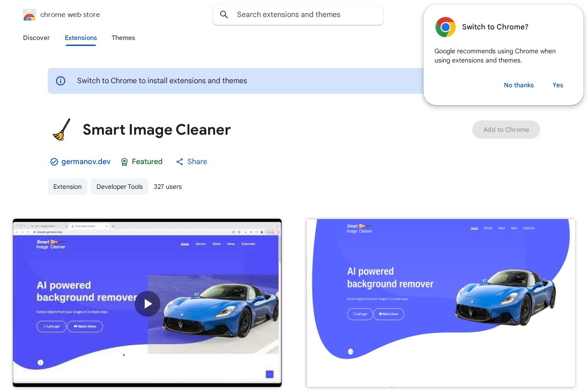Viewport: 588px width, 392px height.
Task: Open the Share options via the share icon
Action: coord(180,162)
